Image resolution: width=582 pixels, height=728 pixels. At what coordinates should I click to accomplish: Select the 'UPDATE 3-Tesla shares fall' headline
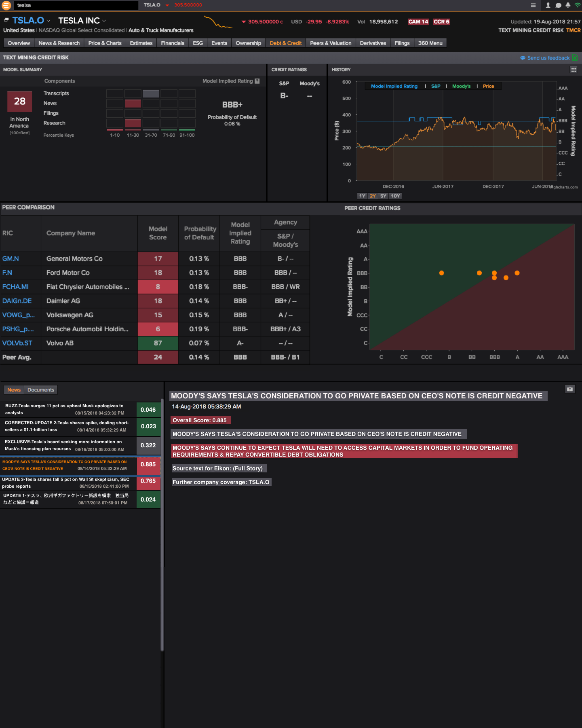pyautogui.click(x=68, y=483)
